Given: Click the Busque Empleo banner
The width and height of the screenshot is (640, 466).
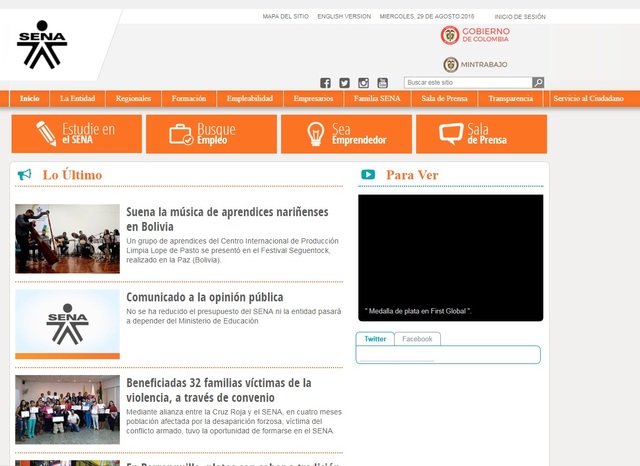Looking at the screenshot, I should click(x=211, y=134).
